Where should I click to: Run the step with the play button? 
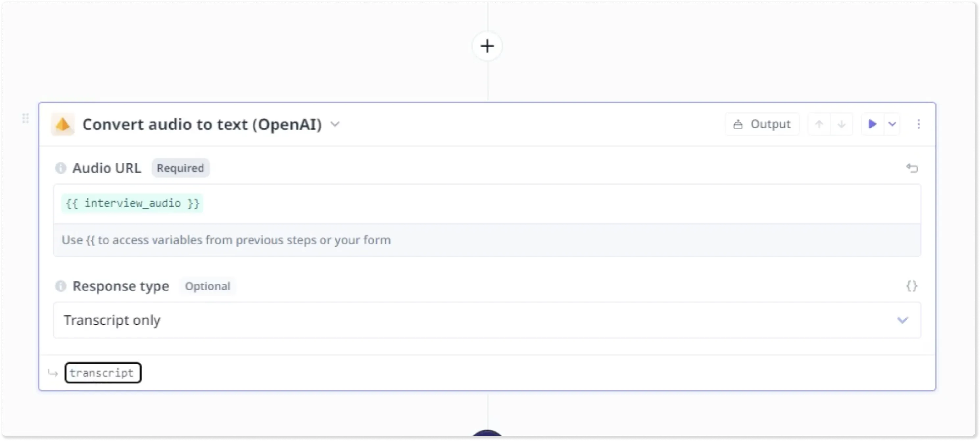tap(872, 124)
